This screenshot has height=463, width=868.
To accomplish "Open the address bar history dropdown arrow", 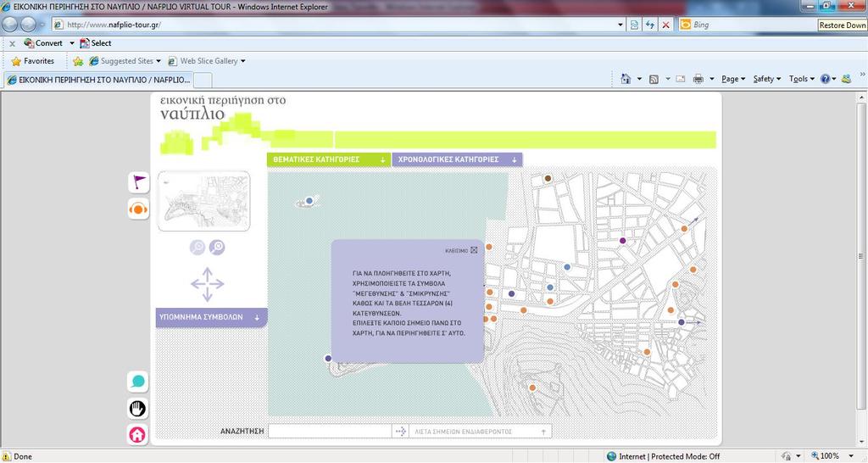I will (x=620, y=25).
